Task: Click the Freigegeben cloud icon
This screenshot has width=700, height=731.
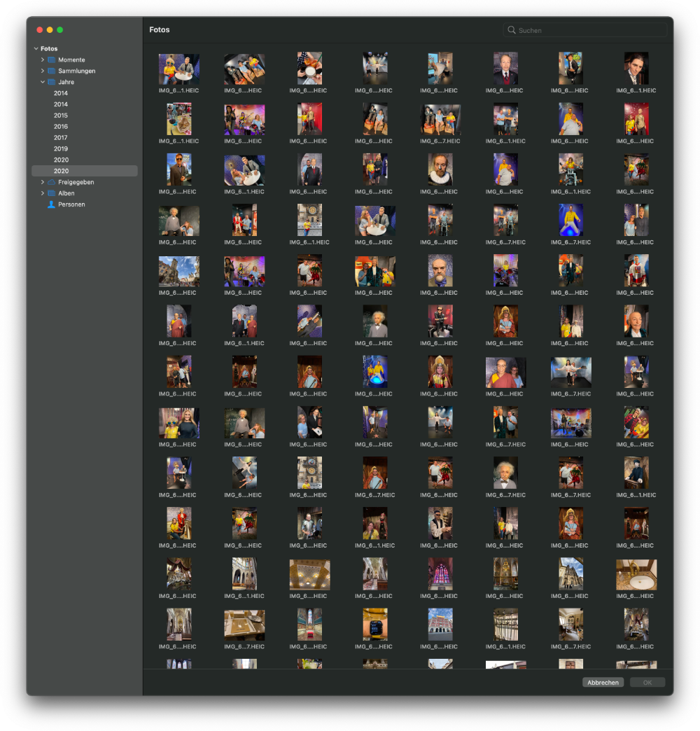Action: pos(51,183)
